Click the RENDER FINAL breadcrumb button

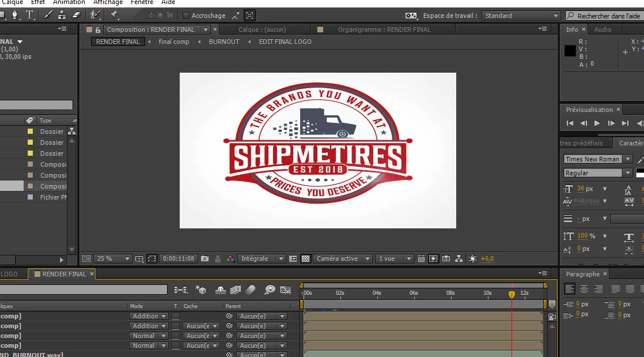click(118, 42)
